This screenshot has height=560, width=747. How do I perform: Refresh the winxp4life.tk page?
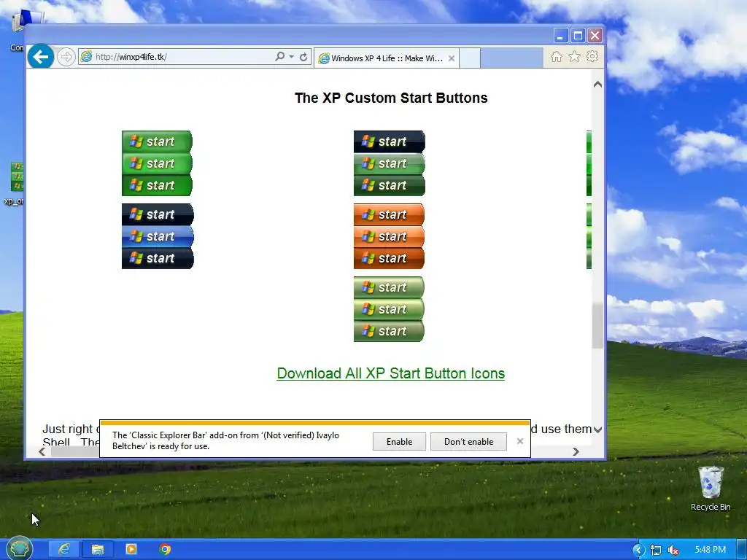click(303, 57)
